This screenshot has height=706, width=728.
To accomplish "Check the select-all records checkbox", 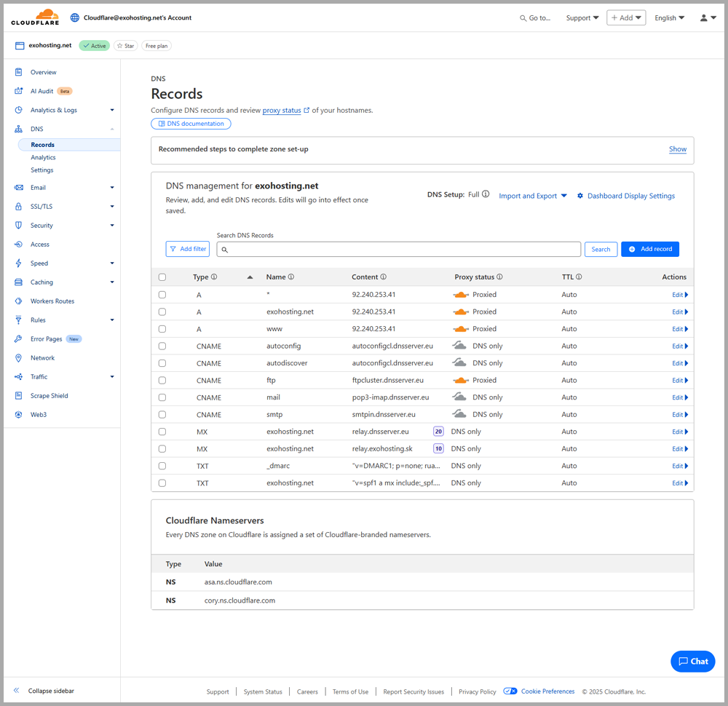I will click(162, 277).
